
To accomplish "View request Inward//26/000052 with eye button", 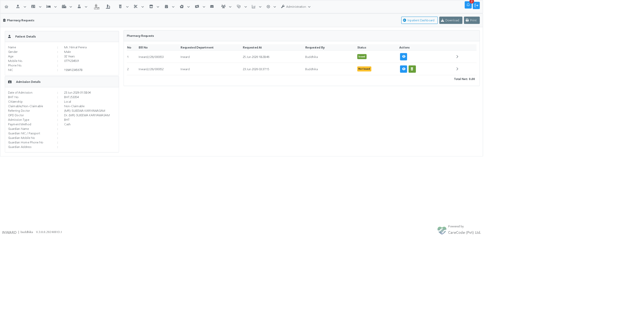I will pyautogui.click(x=403, y=69).
